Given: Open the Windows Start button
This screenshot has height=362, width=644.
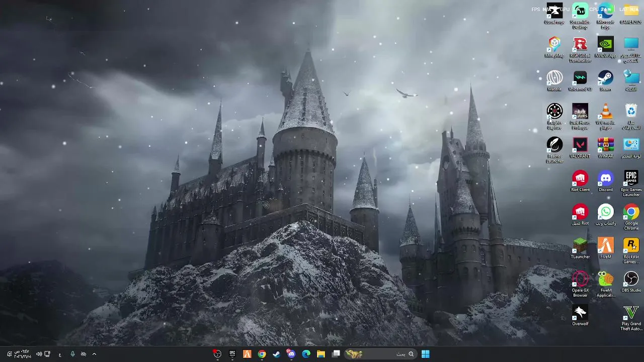Looking at the screenshot, I should click(425, 354).
